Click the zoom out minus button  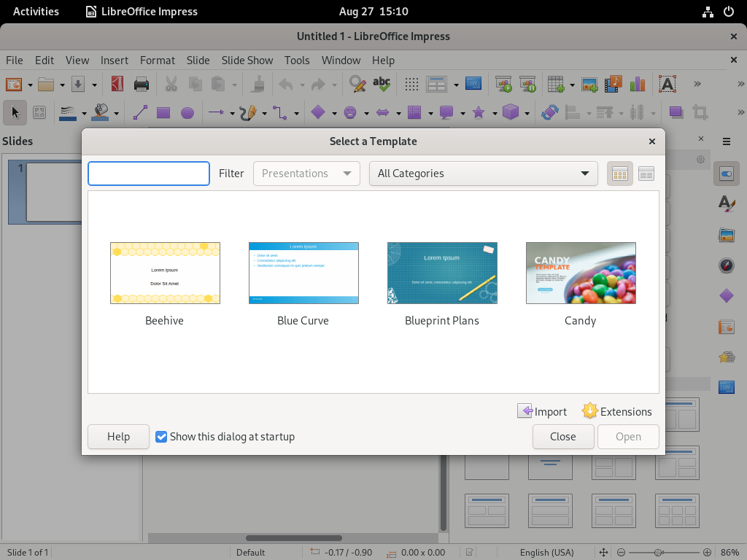pos(621,553)
